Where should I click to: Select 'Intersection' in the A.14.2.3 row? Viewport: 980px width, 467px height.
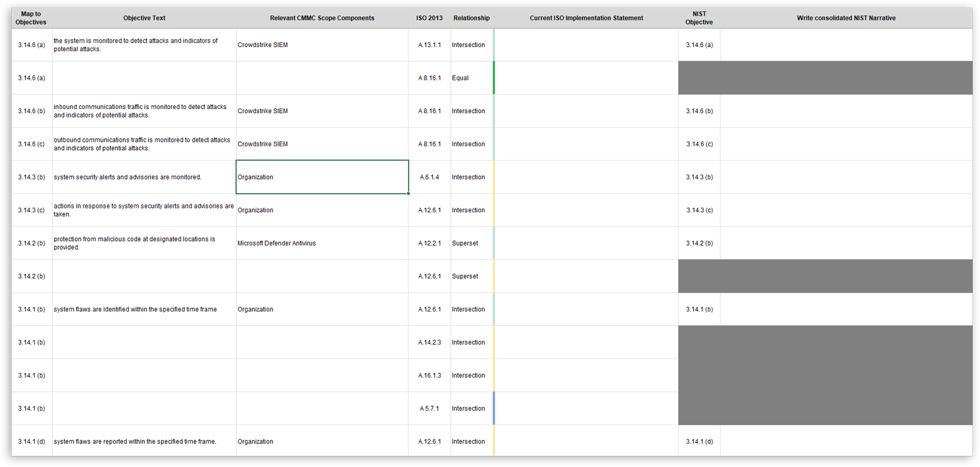(x=472, y=342)
